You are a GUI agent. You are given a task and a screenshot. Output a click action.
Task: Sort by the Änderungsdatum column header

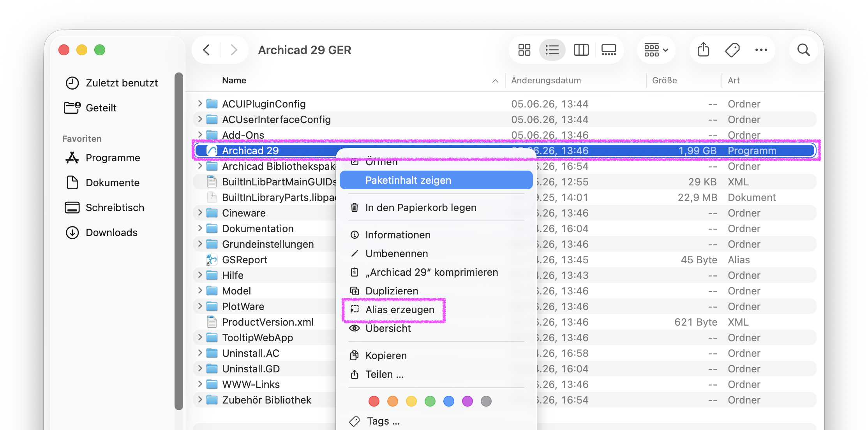546,80
